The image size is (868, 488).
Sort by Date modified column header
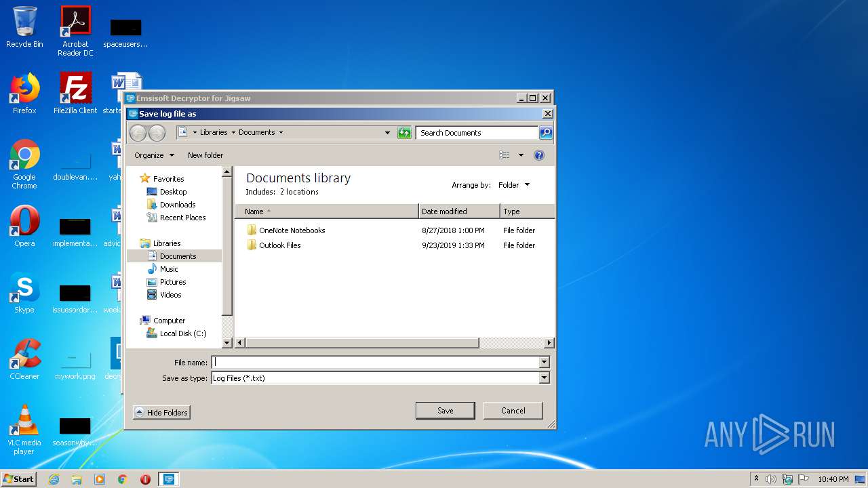coord(459,211)
